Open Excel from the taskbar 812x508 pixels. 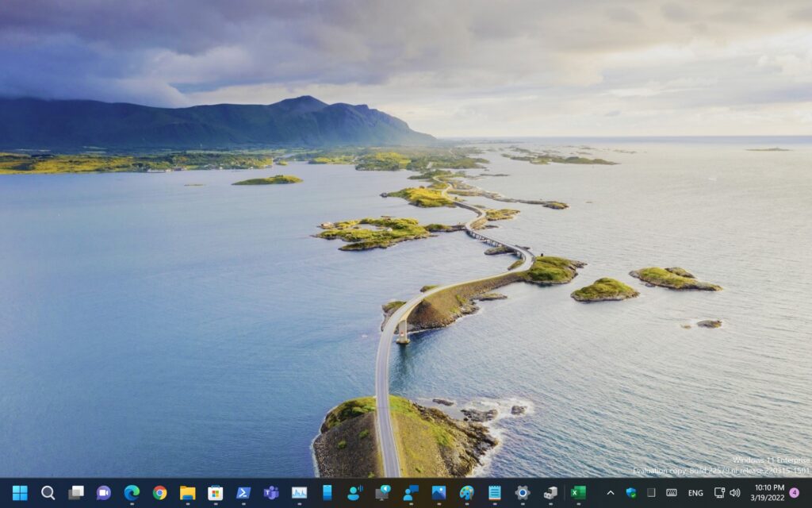[578, 493]
